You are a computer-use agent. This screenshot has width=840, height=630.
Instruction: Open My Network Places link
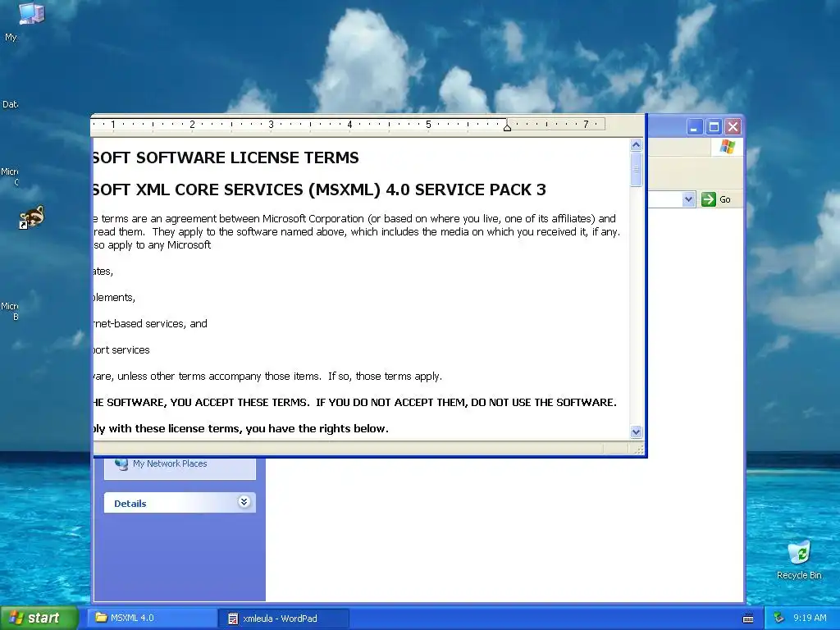click(170, 464)
